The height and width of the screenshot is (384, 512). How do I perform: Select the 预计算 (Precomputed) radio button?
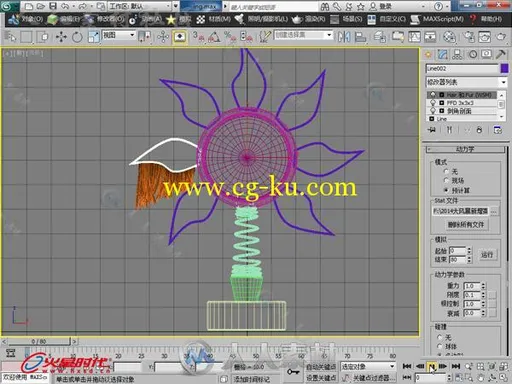(x=446, y=190)
